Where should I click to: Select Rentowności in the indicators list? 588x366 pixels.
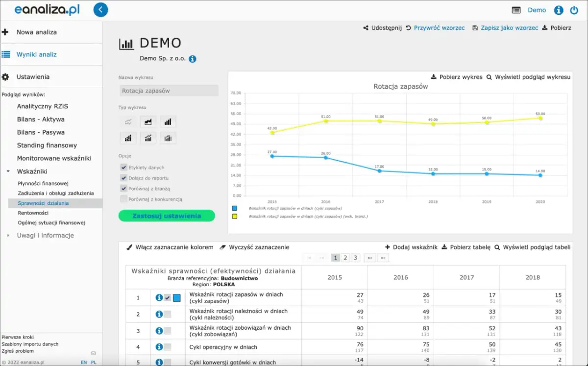[33, 213]
